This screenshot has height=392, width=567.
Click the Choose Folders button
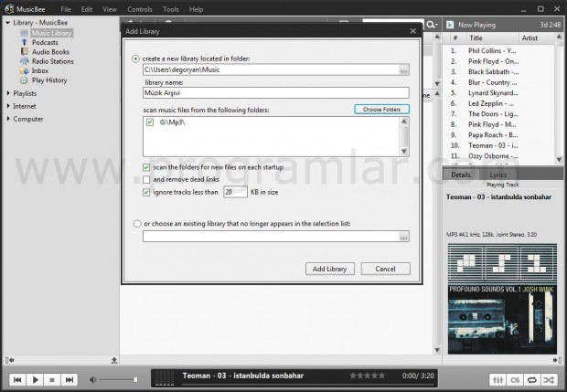click(382, 110)
